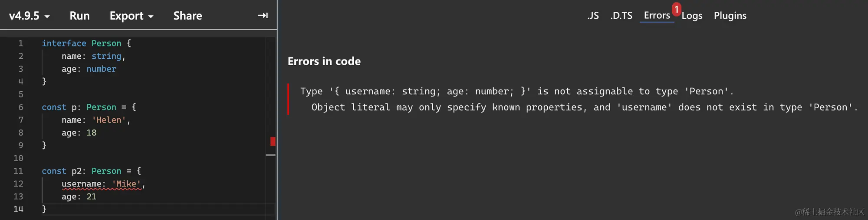Screen dimensions: 868x220
Task: Open the v4.9.5 TypeScript version dropdown
Action: [x=29, y=16]
